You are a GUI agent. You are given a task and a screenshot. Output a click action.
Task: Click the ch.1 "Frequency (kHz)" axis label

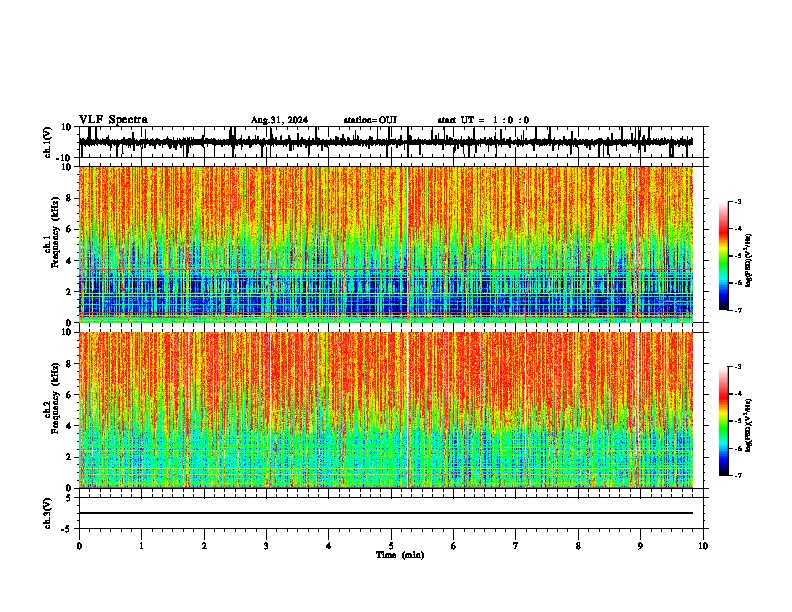55,232
